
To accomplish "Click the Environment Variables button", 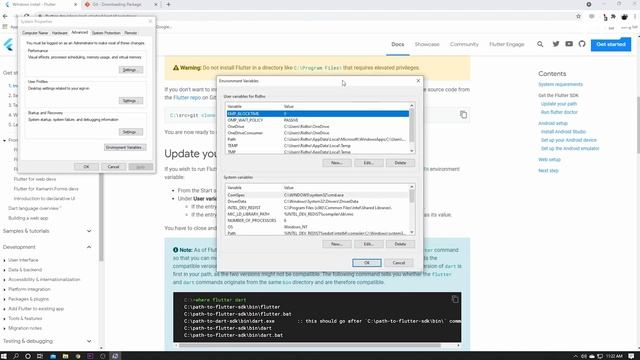I will click(125, 147).
